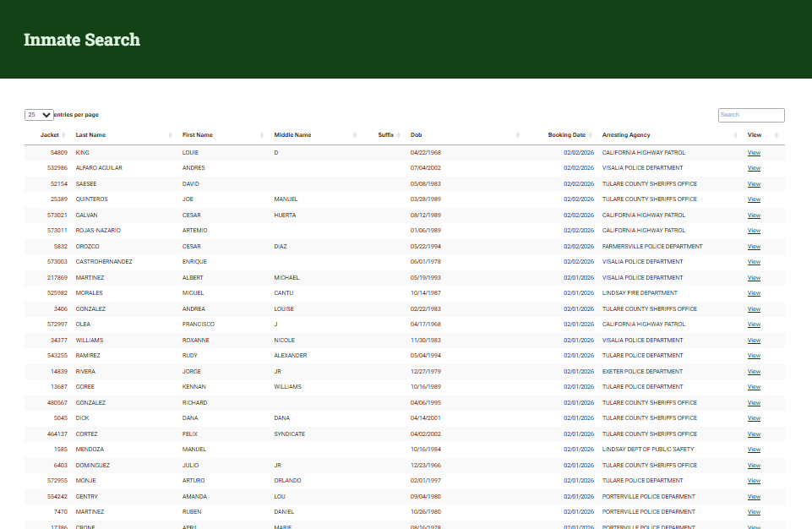Open View link for Louie King

(754, 153)
